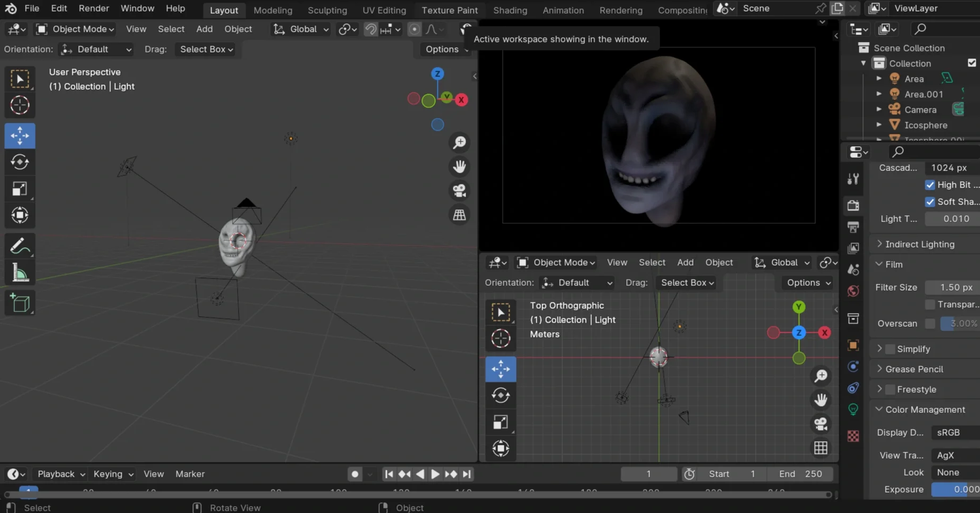Click pan hand icon in left viewport
980x513 pixels.
pyautogui.click(x=459, y=167)
